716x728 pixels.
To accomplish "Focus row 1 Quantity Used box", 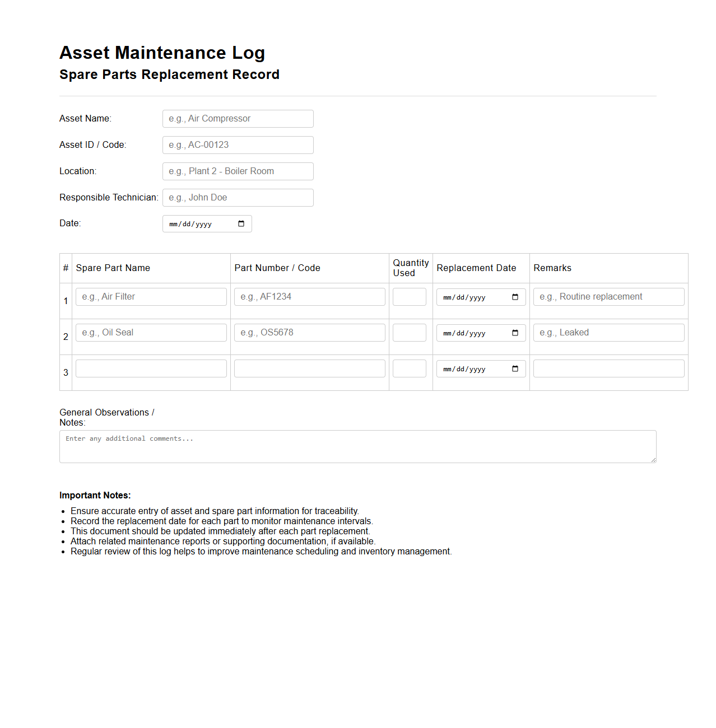I will (409, 297).
